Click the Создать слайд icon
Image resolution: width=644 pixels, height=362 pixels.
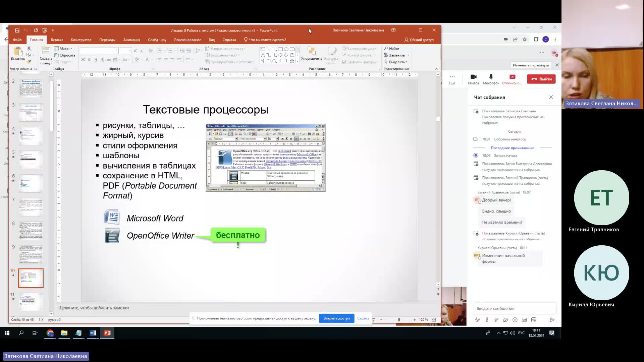coord(46,56)
